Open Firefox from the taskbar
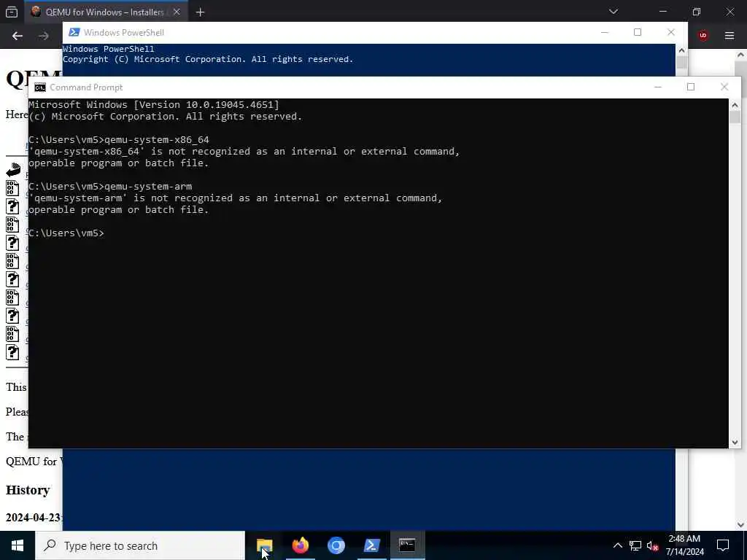The image size is (747, 560). 300,545
